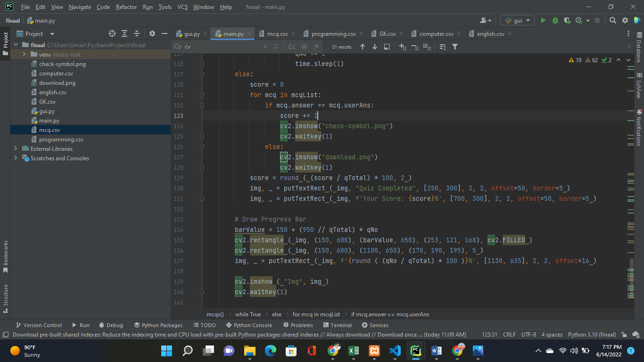644x362 pixels.
Task: Click in the search field containing cv
Action: click(x=222, y=47)
